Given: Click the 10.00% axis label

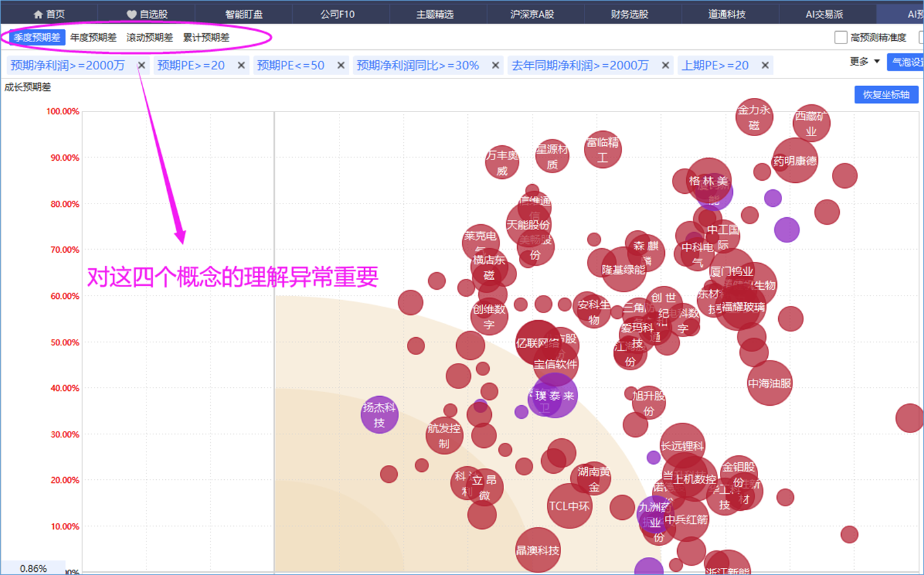Looking at the screenshot, I should coord(65,526).
